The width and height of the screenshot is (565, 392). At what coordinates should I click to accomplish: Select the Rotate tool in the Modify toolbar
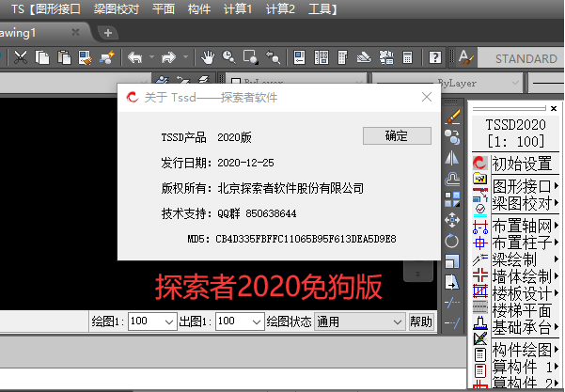point(452,241)
